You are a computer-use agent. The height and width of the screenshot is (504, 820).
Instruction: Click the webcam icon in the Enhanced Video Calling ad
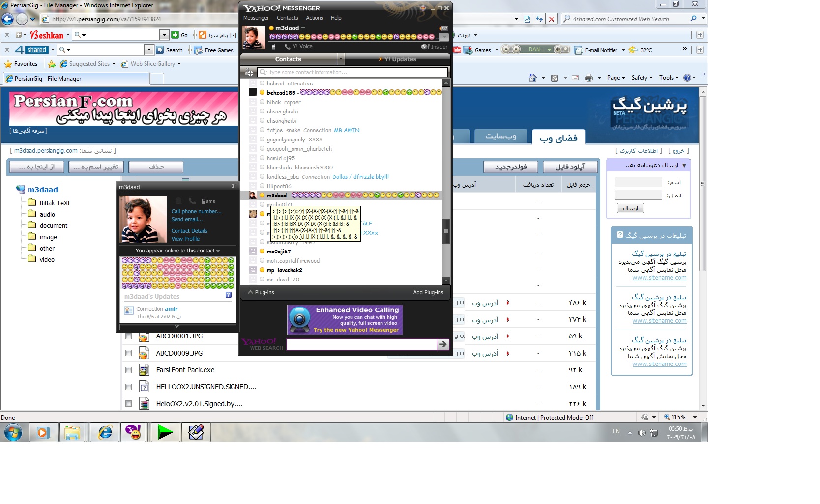tap(299, 319)
